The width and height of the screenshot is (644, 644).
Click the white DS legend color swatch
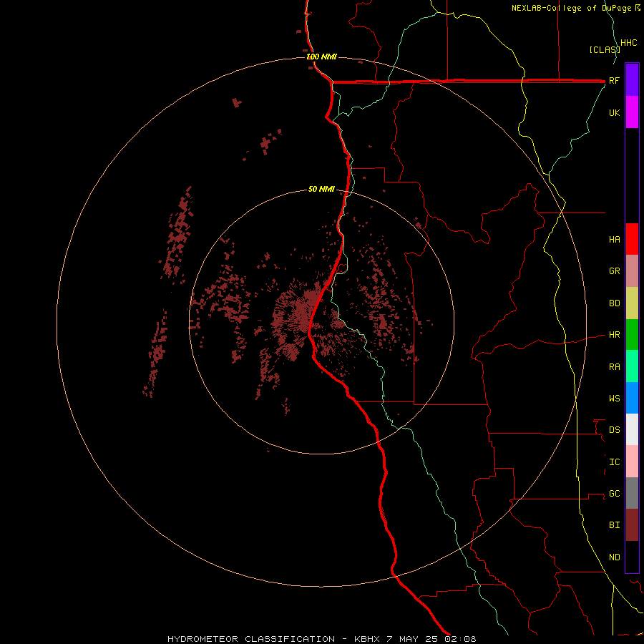632,429
